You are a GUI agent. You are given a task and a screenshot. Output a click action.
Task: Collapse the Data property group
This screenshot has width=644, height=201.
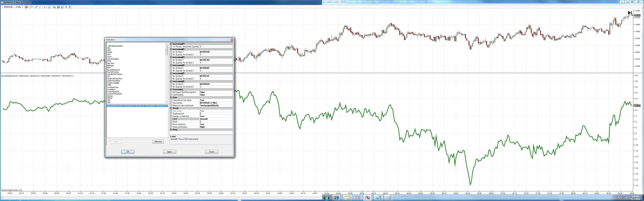[171, 97]
